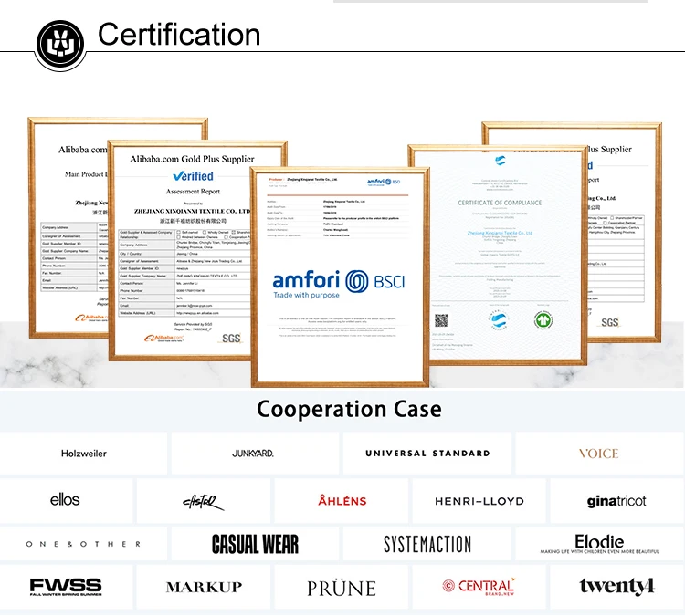Click the Alibaba.com logo on Verified report
The height and width of the screenshot is (616, 685).
coord(164,338)
